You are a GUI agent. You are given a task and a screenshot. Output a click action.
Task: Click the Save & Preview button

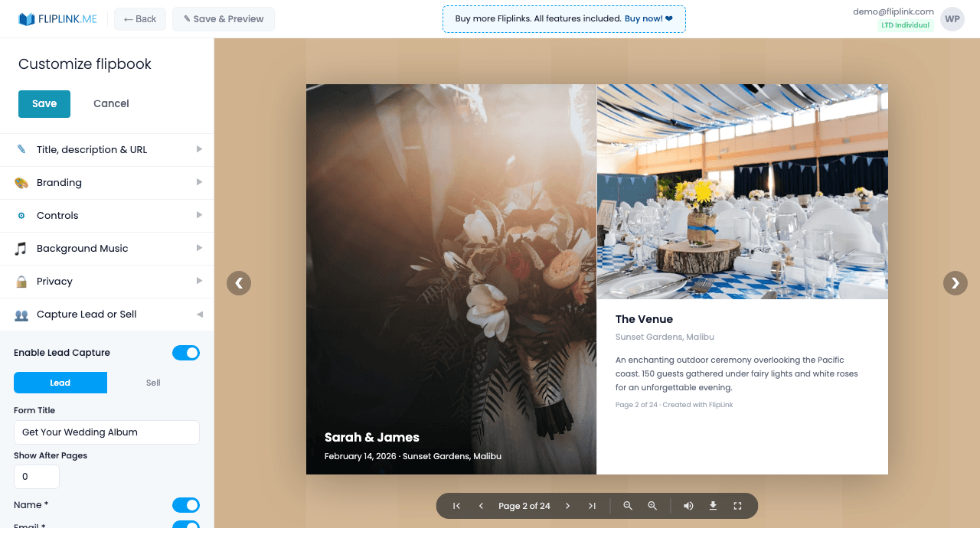coord(223,19)
